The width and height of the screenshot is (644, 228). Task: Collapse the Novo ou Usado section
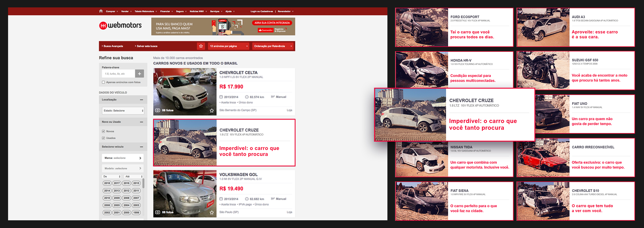coord(142,122)
